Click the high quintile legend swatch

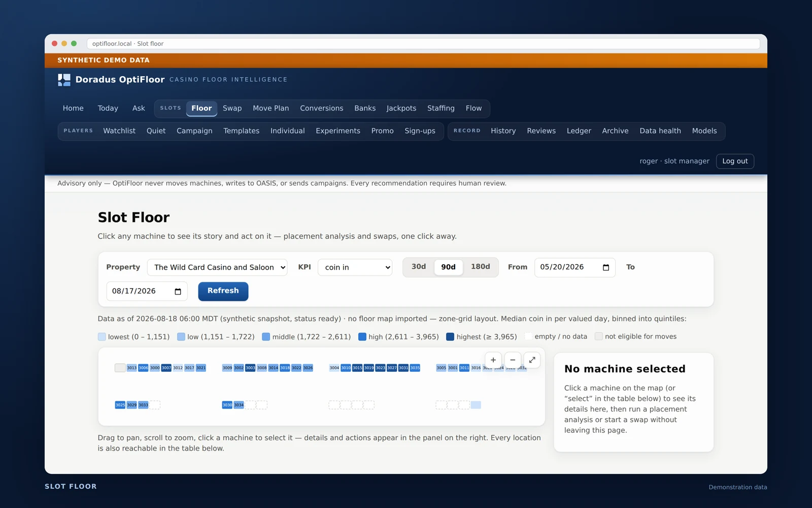(362, 337)
